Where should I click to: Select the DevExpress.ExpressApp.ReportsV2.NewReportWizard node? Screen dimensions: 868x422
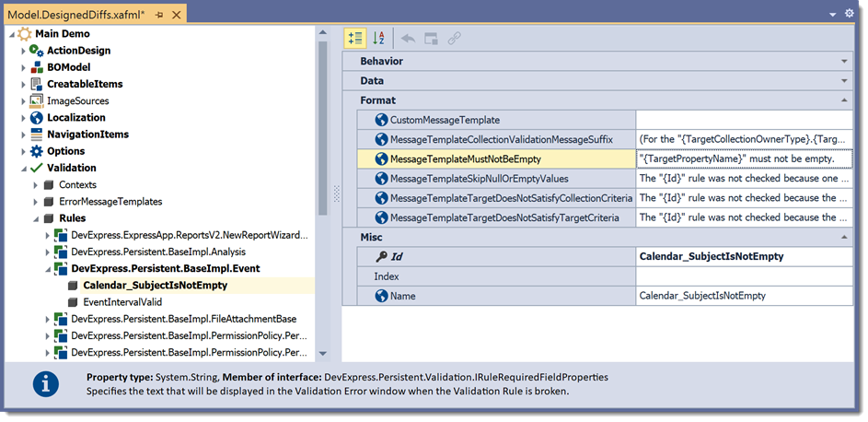[x=190, y=235]
